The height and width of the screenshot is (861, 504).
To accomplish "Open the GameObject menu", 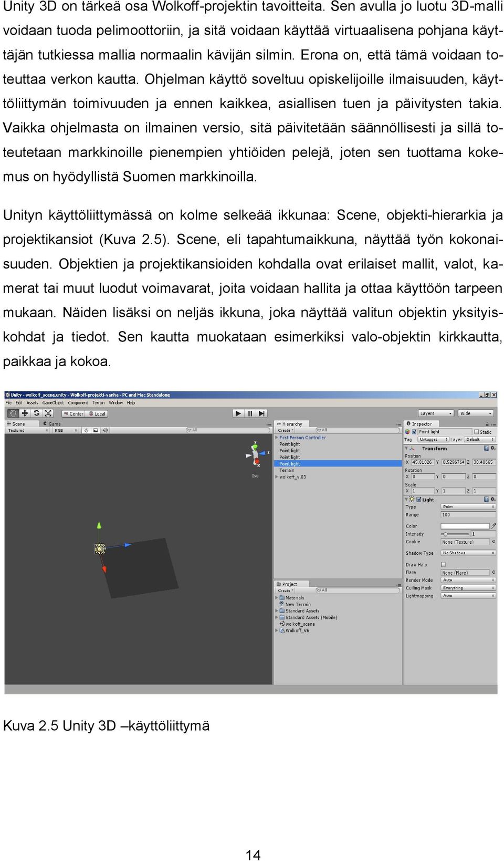I will coord(53,403).
